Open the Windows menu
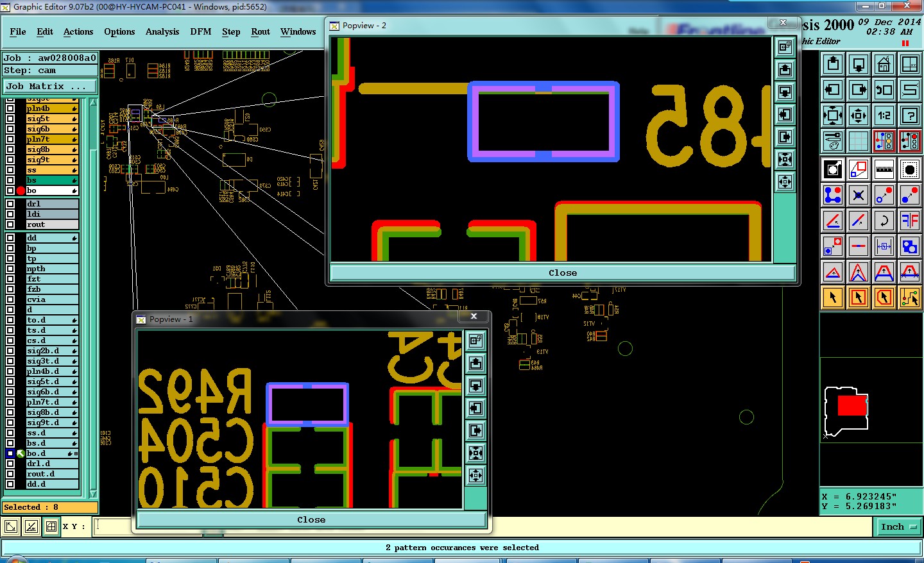Image resolution: width=924 pixels, height=563 pixels. (x=298, y=31)
